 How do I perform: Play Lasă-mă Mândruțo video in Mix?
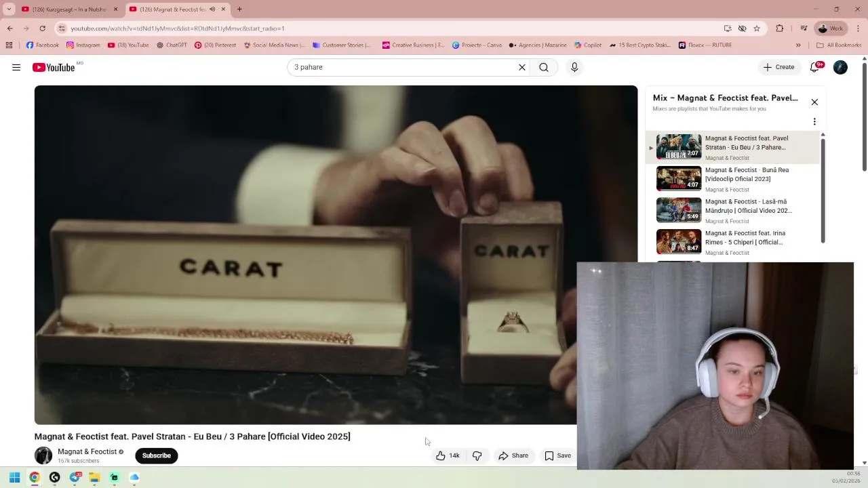pos(732,211)
